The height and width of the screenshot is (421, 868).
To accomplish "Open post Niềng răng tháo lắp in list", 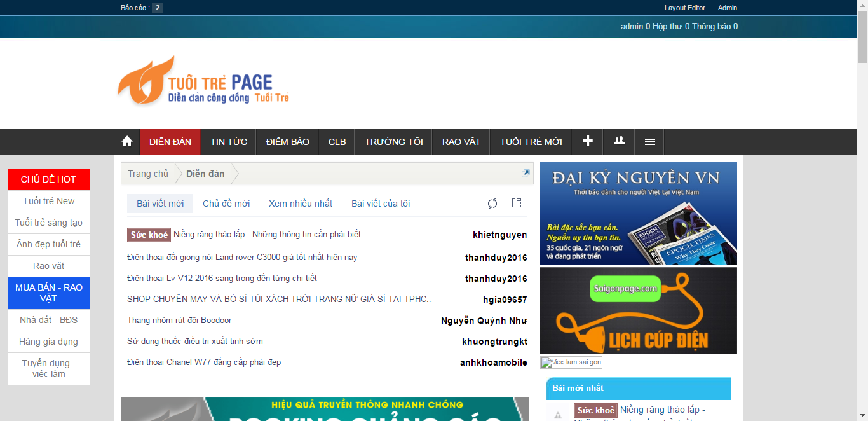I will 267,235.
